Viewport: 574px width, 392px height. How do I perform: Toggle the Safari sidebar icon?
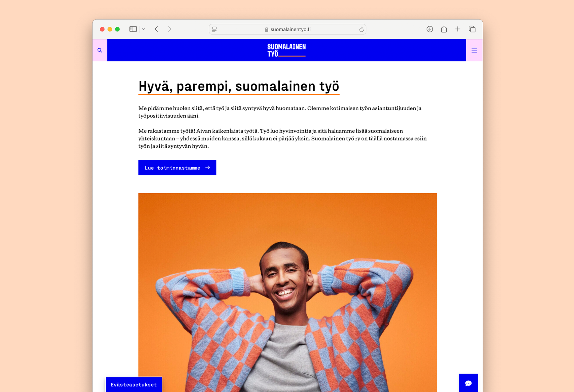point(133,29)
